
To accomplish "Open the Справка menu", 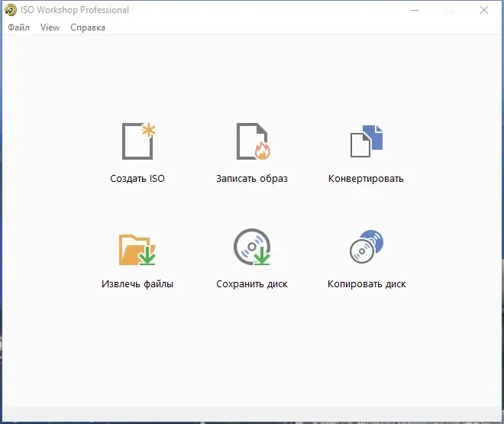I will point(88,28).
